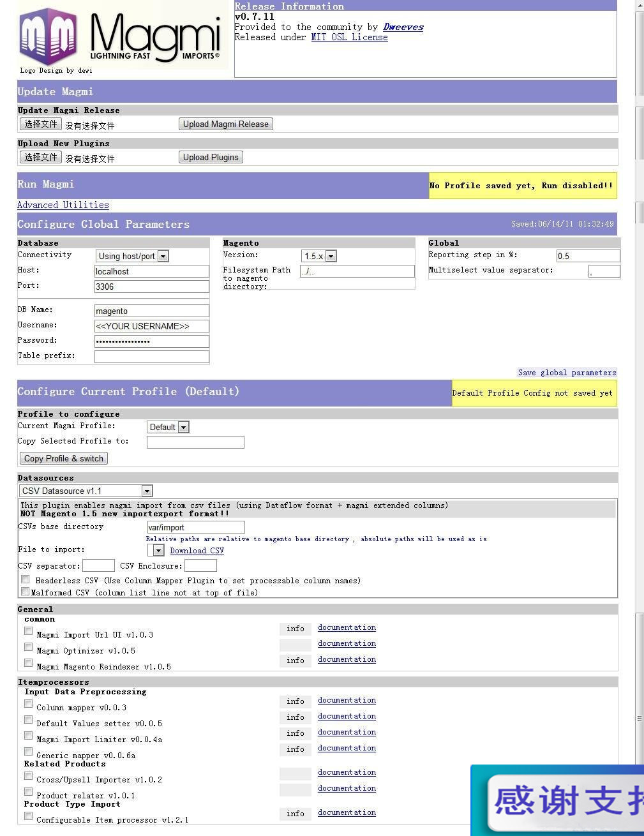Tick the Malformed CSV checkbox
The width and height of the screenshot is (644, 836).
click(26, 592)
